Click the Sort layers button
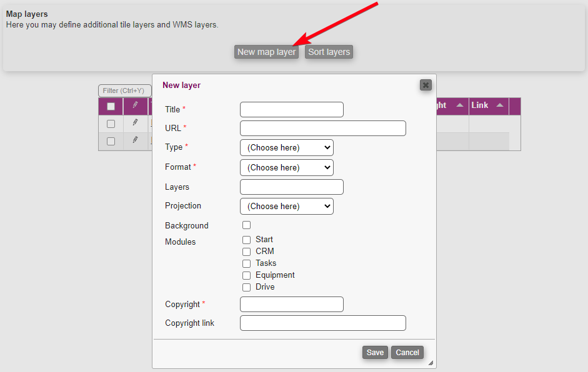Screen dimensions: 588x372 (x=329, y=52)
